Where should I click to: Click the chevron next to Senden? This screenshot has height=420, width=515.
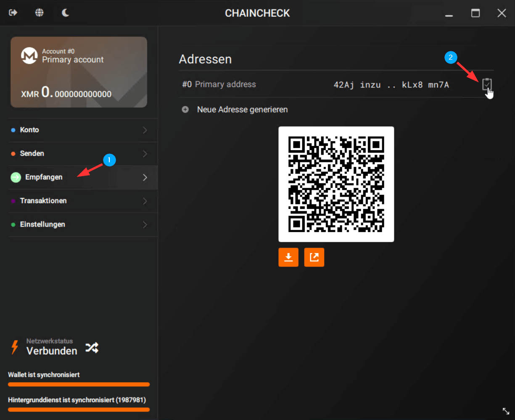pyautogui.click(x=145, y=153)
